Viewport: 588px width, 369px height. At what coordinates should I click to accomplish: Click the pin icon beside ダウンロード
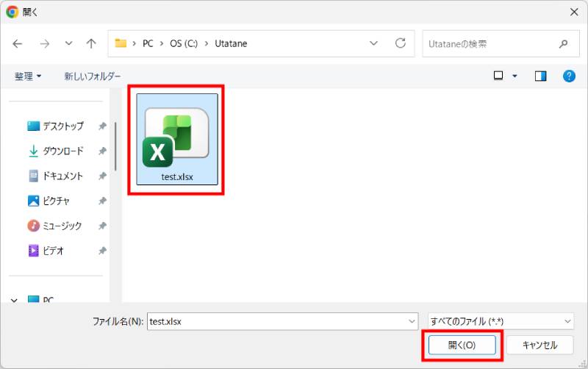point(102,151)
